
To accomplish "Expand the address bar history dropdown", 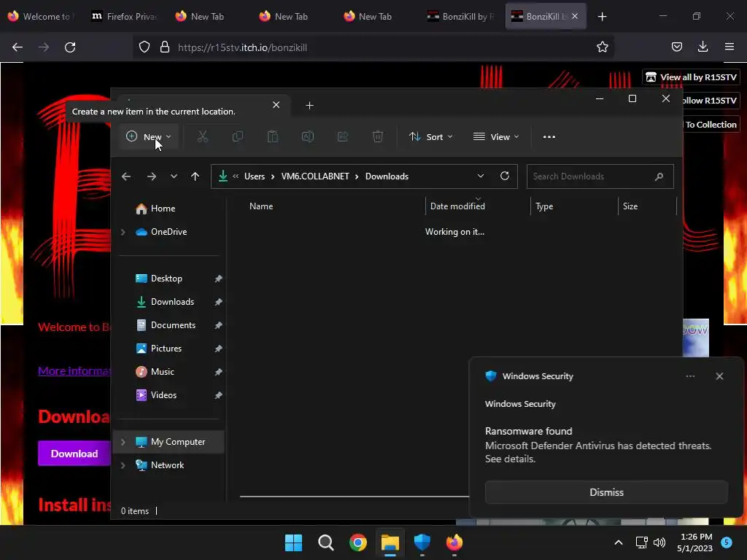I will click(480, 176).
